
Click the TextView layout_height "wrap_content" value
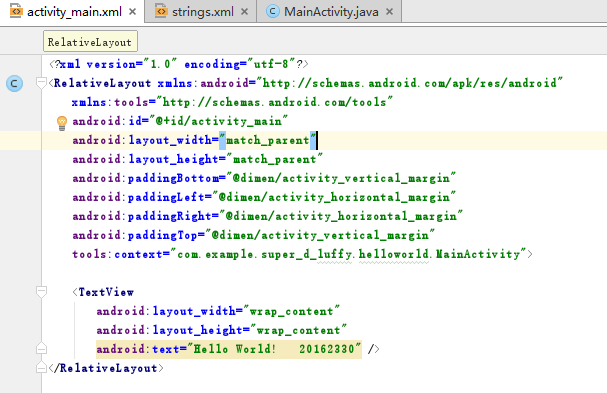298,330
